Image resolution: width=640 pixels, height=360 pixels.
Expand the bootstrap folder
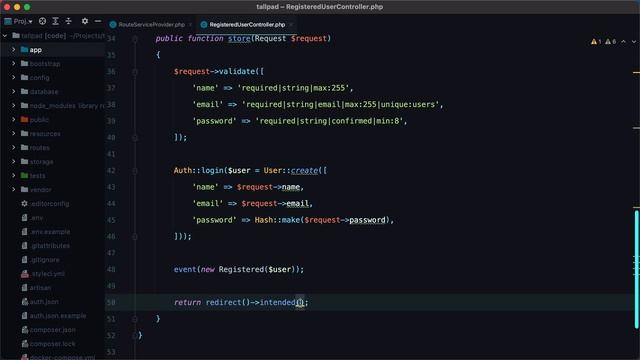pos(13,63)
